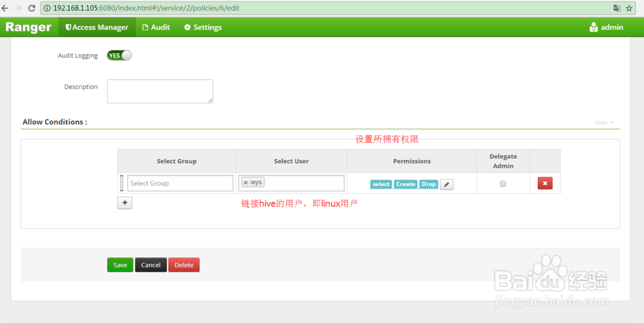
Task: Delete the condition row with red x button
Action: (x=545, y=183)
